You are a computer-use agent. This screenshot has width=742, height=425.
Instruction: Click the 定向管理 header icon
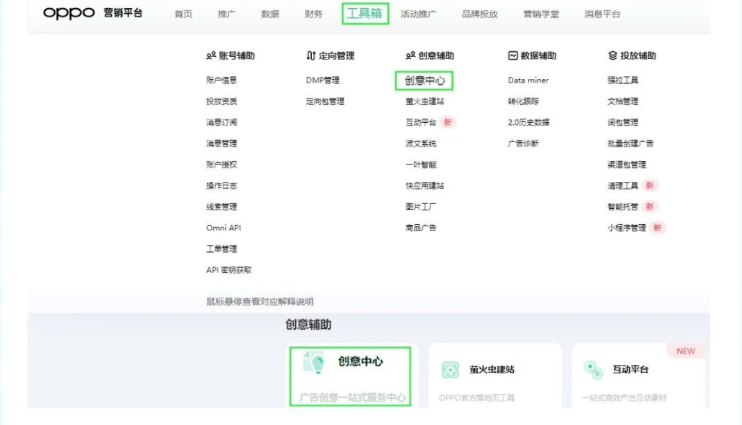(311, 56)
